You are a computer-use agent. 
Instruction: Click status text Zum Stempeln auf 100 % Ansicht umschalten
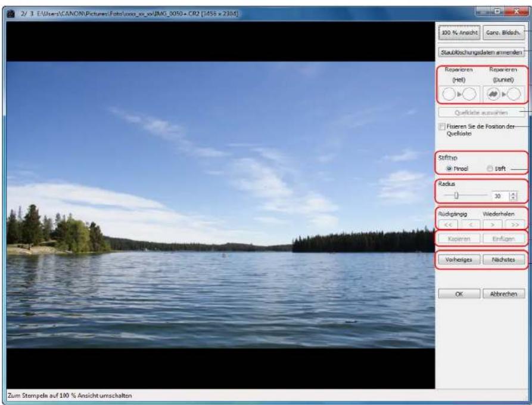point(70,395)
